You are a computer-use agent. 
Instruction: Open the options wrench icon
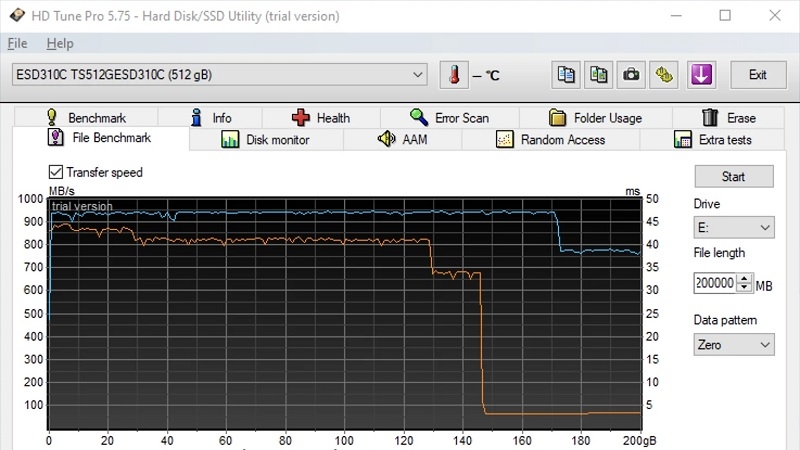pos(663,75)
